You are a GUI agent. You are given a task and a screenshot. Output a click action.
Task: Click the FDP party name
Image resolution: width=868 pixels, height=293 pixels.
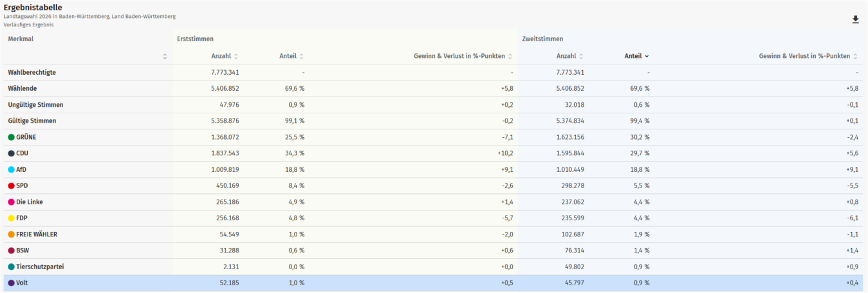pos(21,218)
